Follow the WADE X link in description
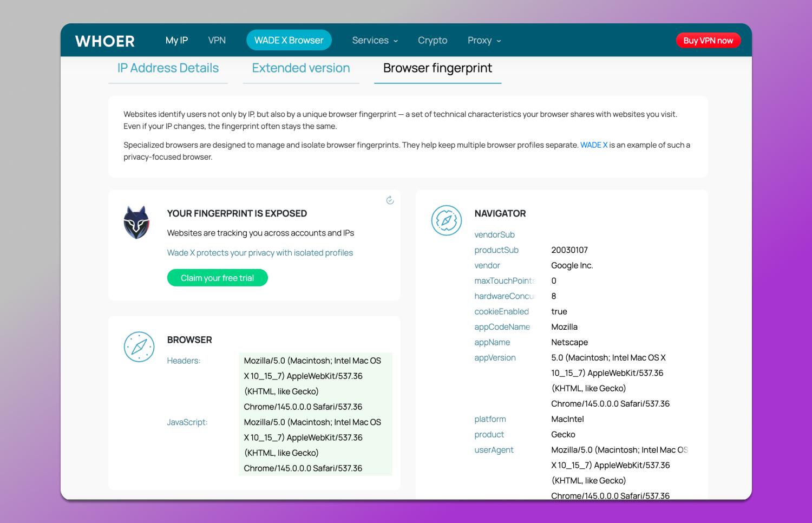 pos(593,145)
